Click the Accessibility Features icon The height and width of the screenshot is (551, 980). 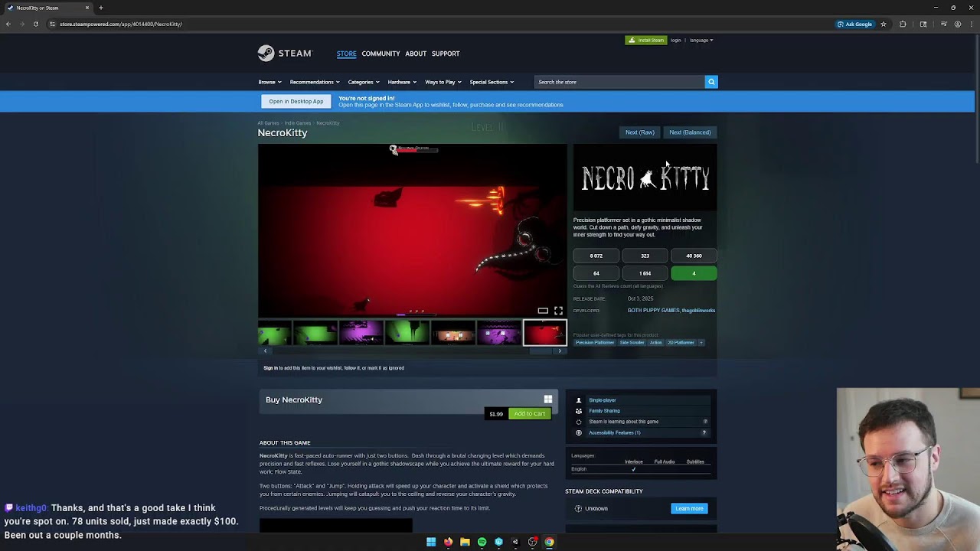[x=579, y=432]
